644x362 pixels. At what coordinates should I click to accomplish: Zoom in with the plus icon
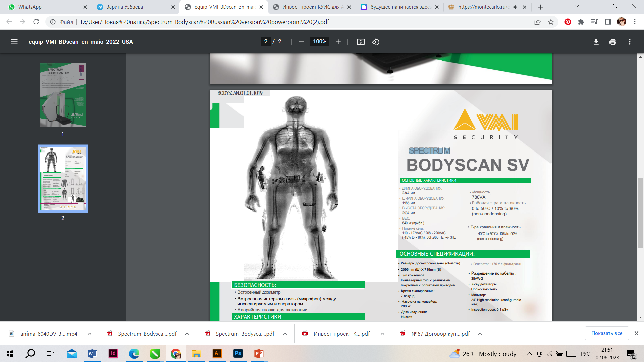pyautogui.click(x=338, y=42)
